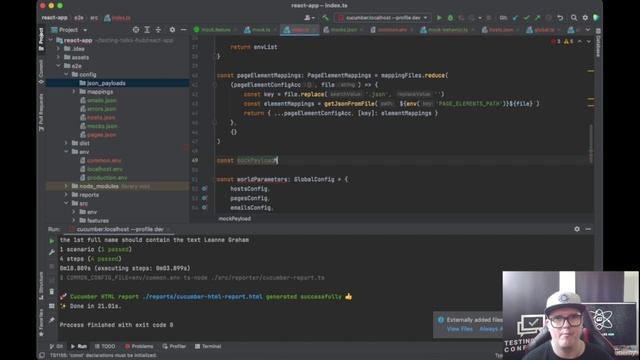640x360 pixels.
Task: Open the TODO tool window tab
Action: (105, 346)
